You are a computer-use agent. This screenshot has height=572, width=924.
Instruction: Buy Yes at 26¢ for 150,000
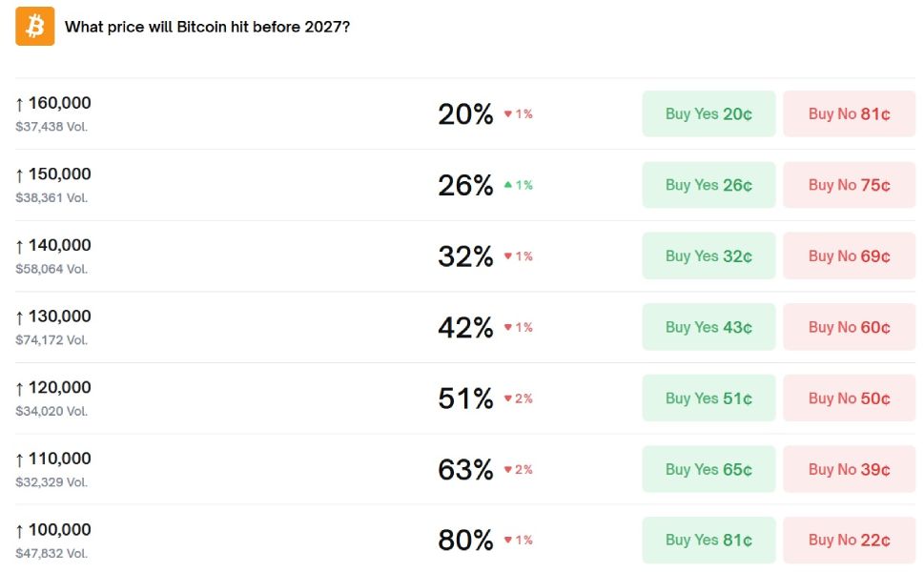point(708,185)
